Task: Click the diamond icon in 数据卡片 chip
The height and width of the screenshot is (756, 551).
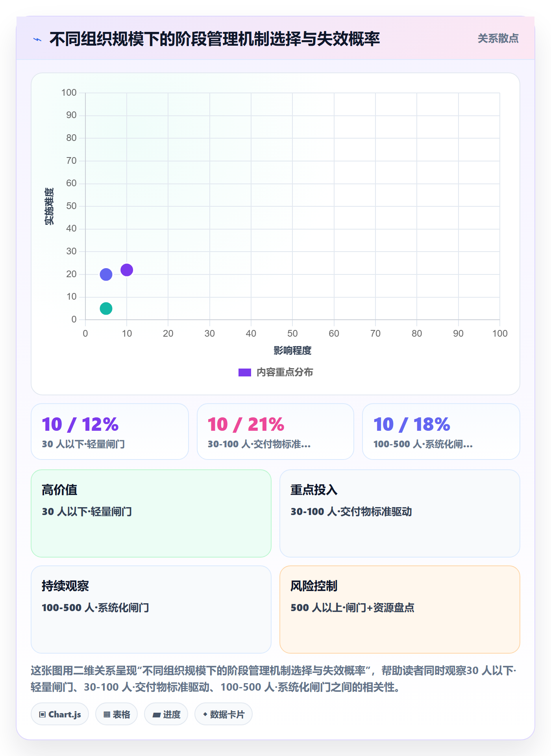Action: tap(205, 714)
